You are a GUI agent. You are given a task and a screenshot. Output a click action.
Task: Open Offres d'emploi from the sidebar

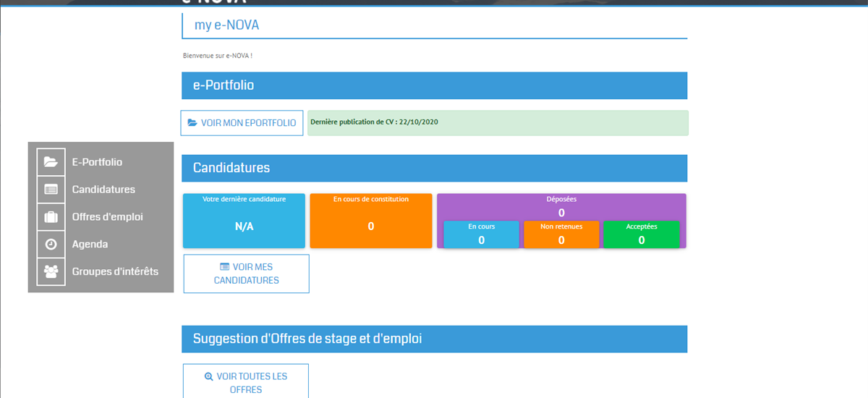tap(107, 217)
